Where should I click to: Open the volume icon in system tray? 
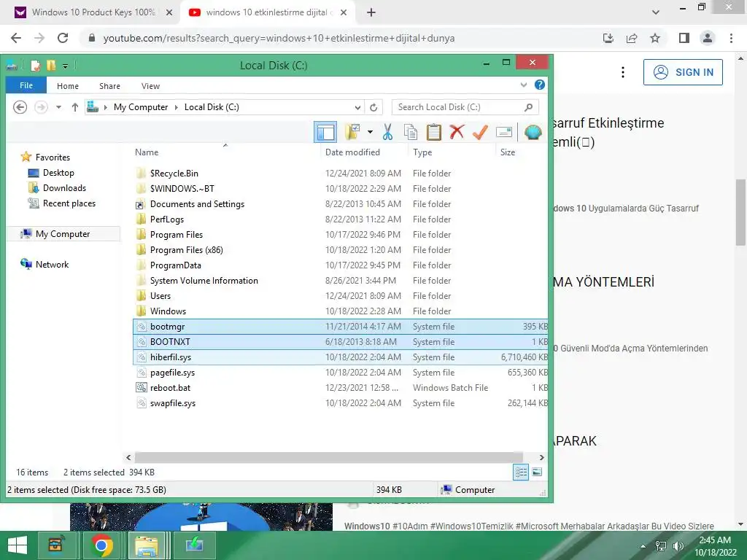tap(678, 545)
